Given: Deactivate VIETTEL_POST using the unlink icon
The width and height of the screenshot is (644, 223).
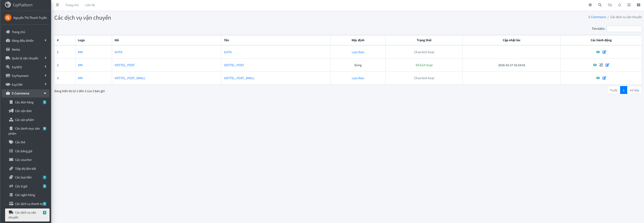Looking at the screenshot, I should coord(601,65).
